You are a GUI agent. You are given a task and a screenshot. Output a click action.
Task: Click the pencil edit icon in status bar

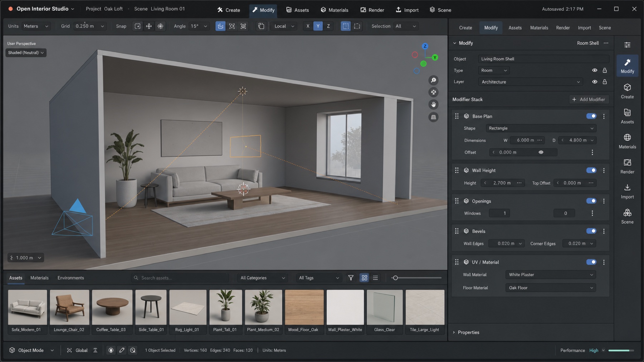click(x=122, y=350)
